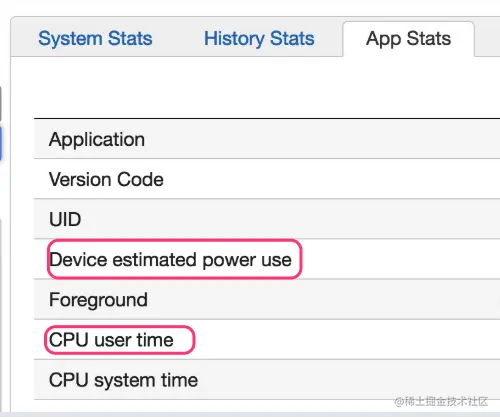Click the horizontal strip along bottom edge
The width and height of the screenshot is (500, 419).
point(250,415)
